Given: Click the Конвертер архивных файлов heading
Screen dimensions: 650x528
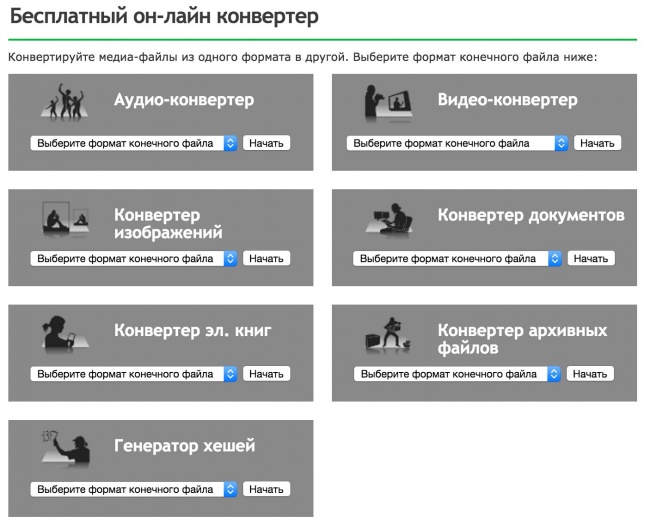Looking at the screenshot, I should [x=522, y=339].
